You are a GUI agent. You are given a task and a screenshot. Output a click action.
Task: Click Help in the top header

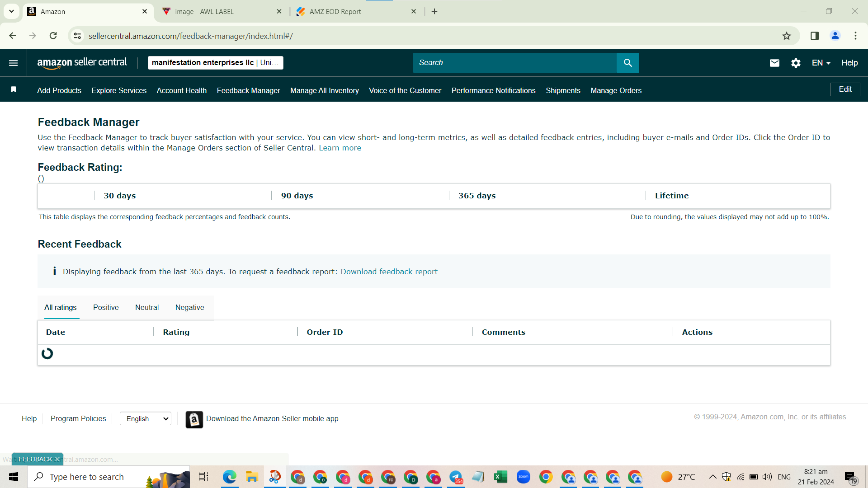849,63
